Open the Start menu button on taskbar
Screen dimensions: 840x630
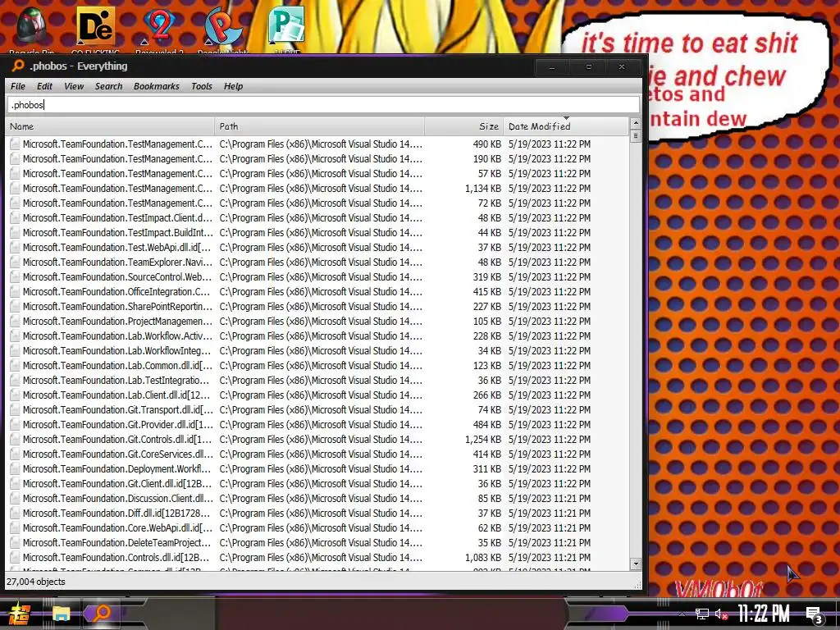click(19, 614)
